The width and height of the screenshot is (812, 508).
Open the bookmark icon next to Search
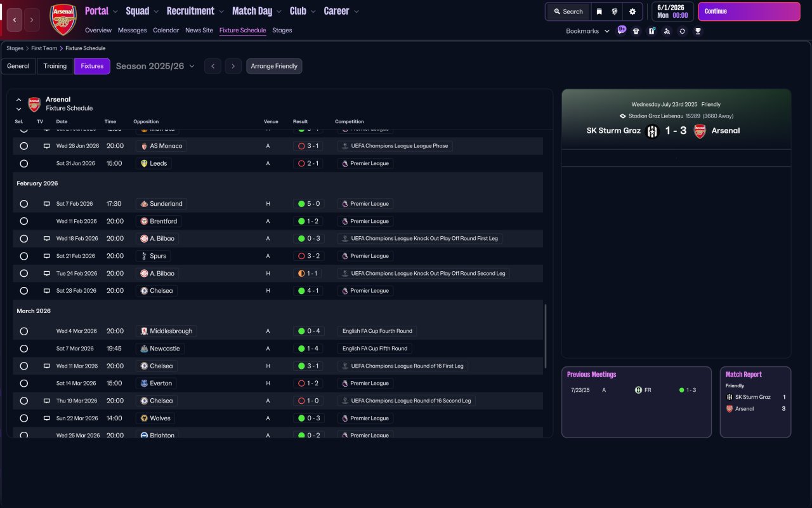pos(599,11)
